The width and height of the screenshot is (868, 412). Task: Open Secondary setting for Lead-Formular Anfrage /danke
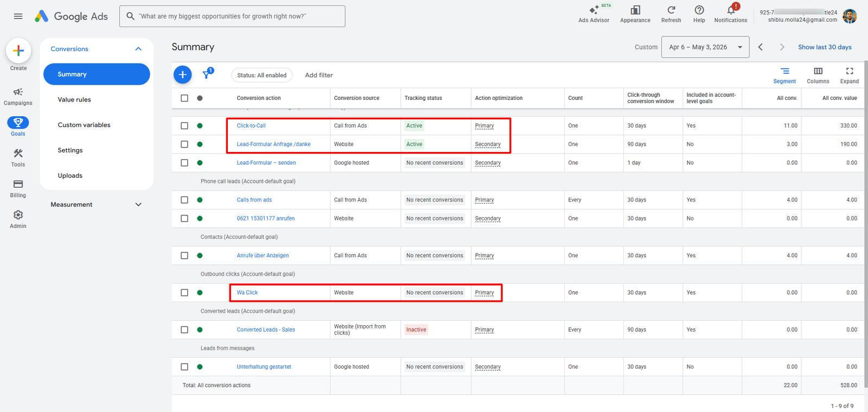pyautogui.click(x=488, y=144)
